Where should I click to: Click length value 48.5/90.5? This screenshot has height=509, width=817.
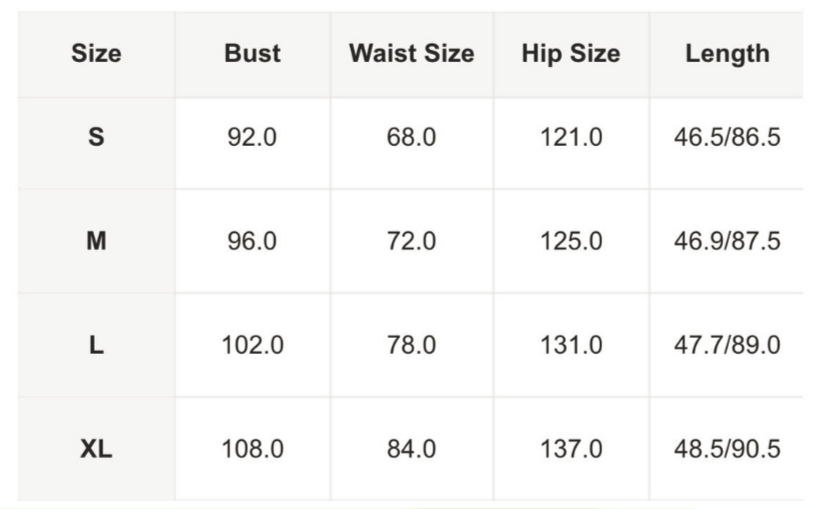pos(727,450)
